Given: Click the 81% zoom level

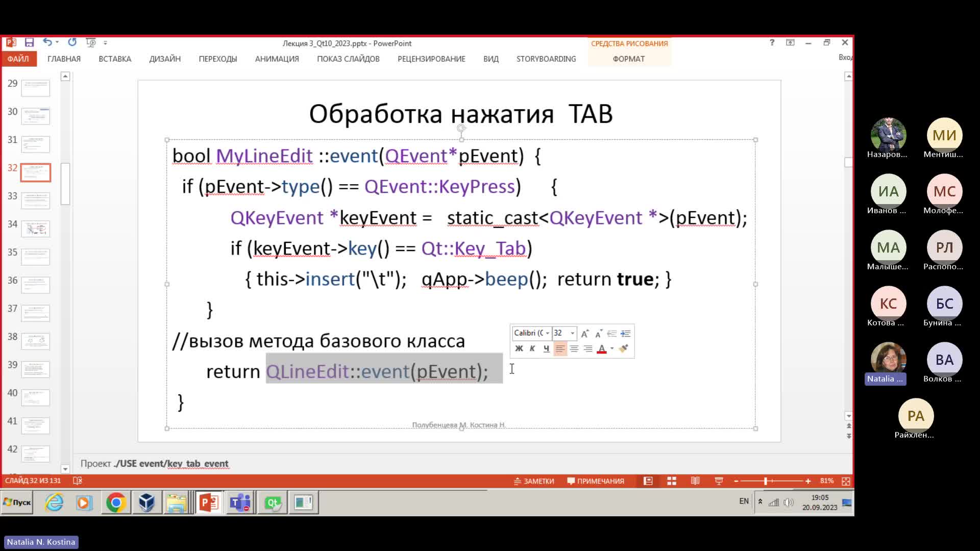Looking at the screenshot, I should pyautogui.click(x=827, y=481).
